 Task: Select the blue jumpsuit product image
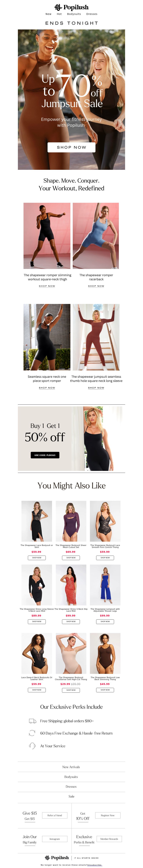coord(105,585)
